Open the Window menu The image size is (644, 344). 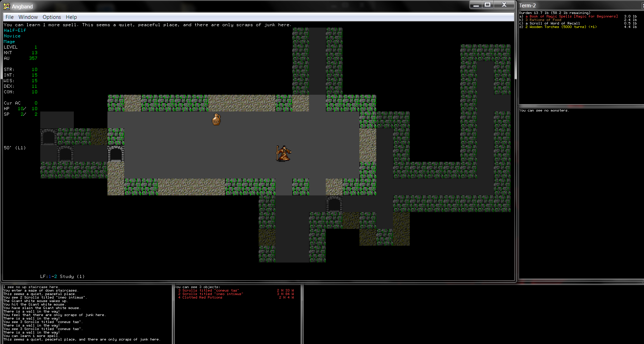(28, 17)
